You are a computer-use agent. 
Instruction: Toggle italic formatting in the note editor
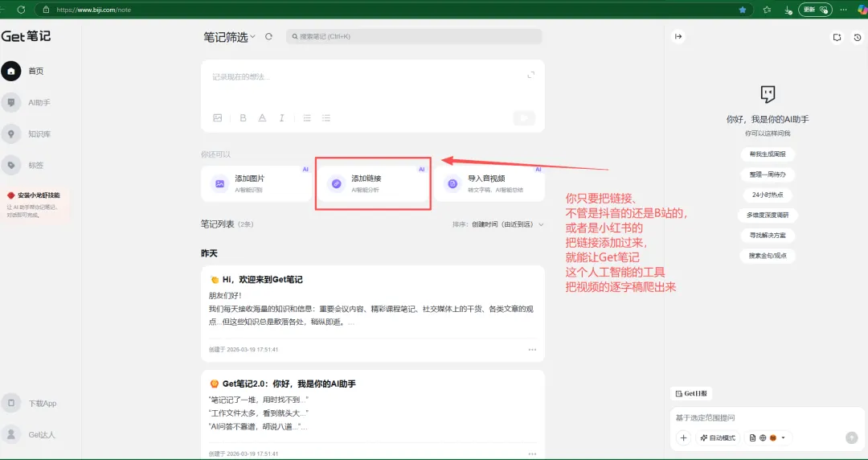(x=282, y=118)
